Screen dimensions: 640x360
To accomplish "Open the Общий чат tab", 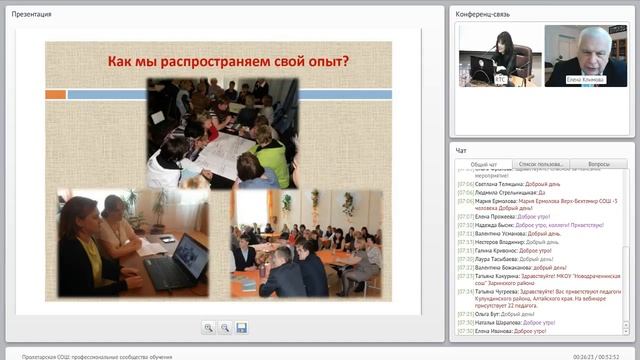I will [484, 164].
